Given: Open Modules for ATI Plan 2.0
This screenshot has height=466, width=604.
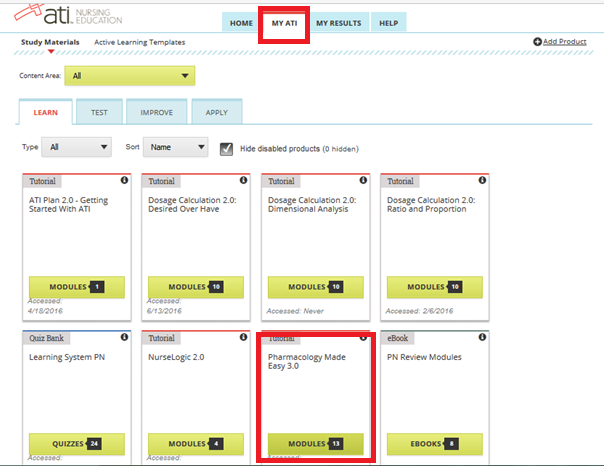Looking at the screenshot, I should tap(77, 287).
